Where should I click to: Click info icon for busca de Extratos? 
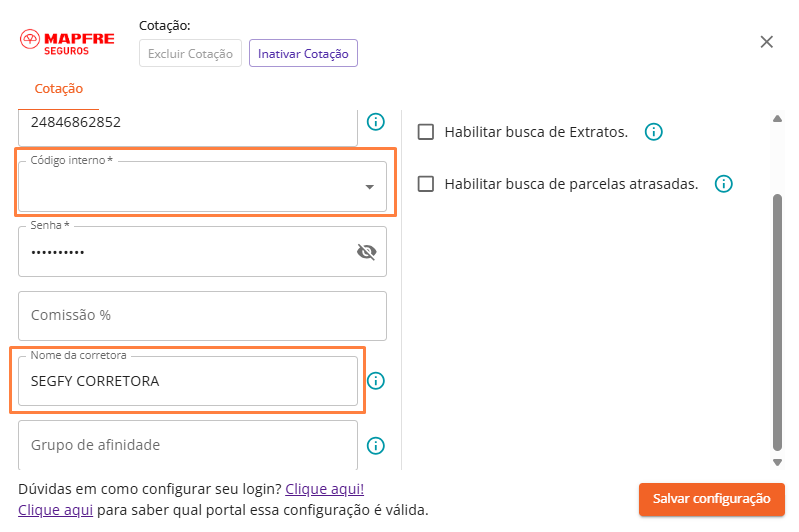click(x=653, y=132)
